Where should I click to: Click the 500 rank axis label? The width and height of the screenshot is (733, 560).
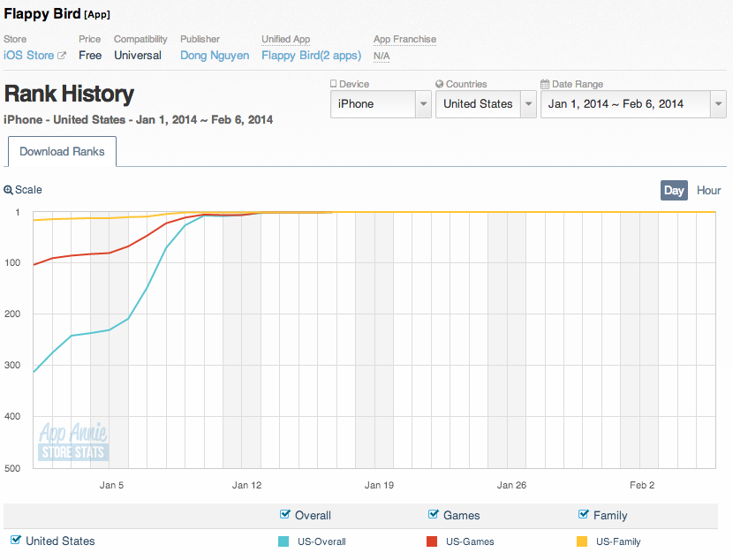[x=12, y=468]
